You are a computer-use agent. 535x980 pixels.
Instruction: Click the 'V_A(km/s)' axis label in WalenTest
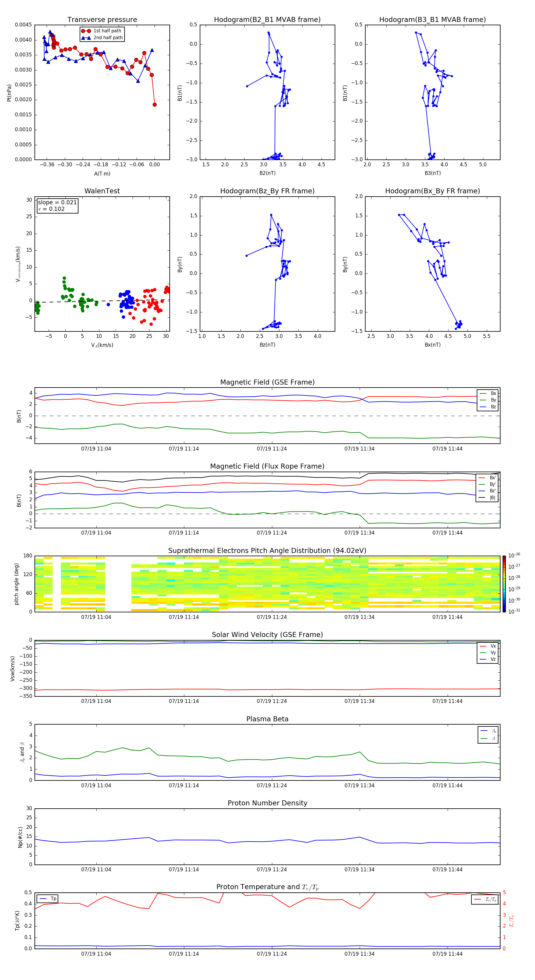(x=102, y=345)
